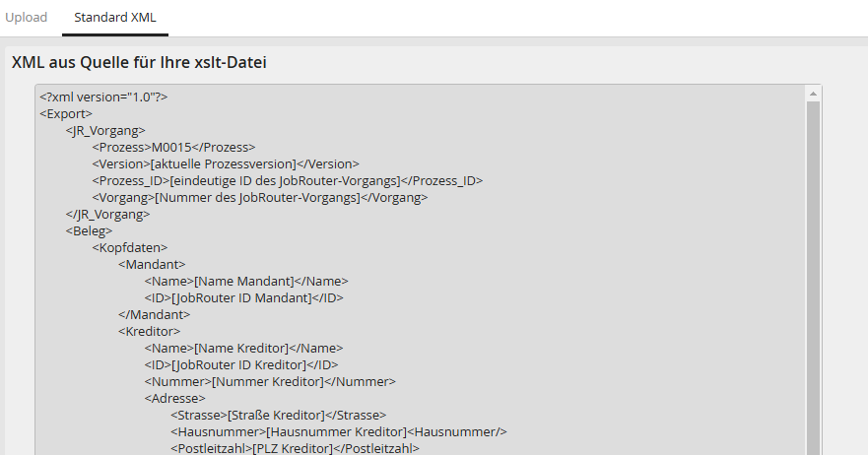Click the Nummer Kreditor line

point(270,381)
